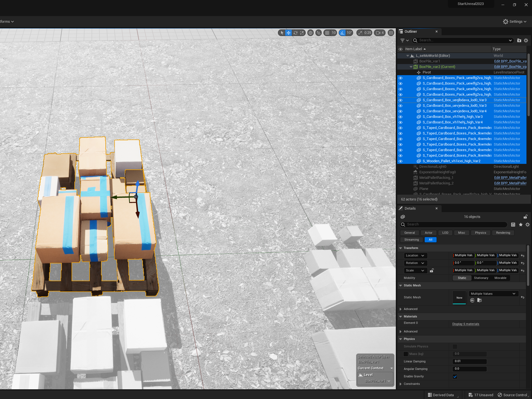Add new folder in Outliner
Viewport: 532px width, 399px height.
tap(519, 40)
